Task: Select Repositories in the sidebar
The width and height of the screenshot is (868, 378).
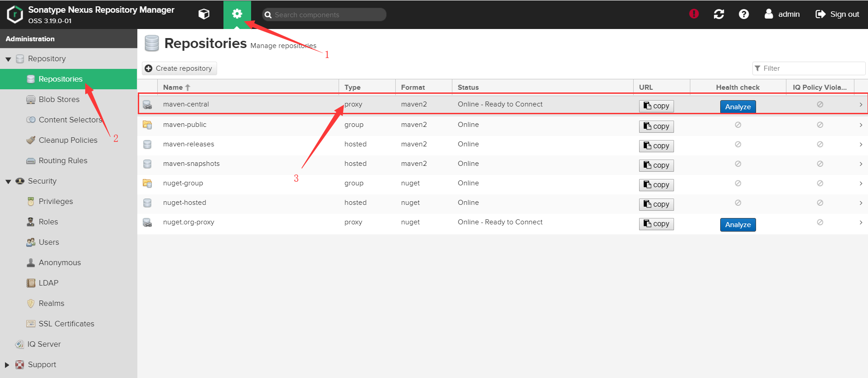Action: click(68, 79)
